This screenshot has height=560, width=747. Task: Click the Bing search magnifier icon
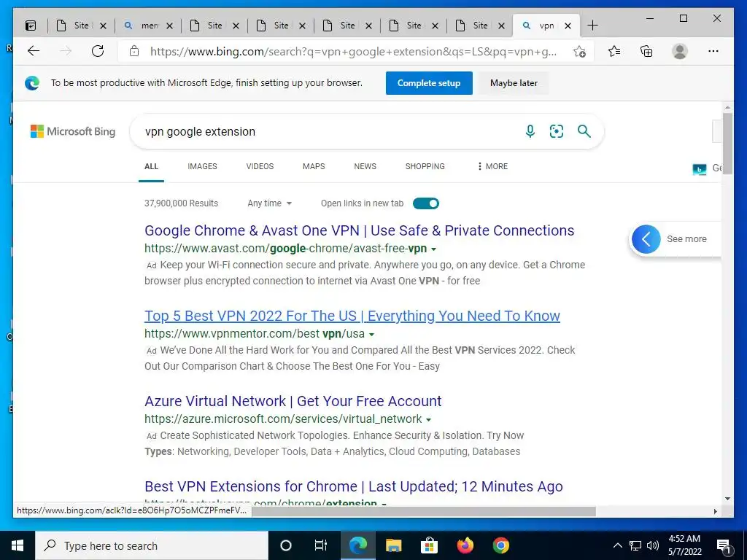click(x=584, y=131)
